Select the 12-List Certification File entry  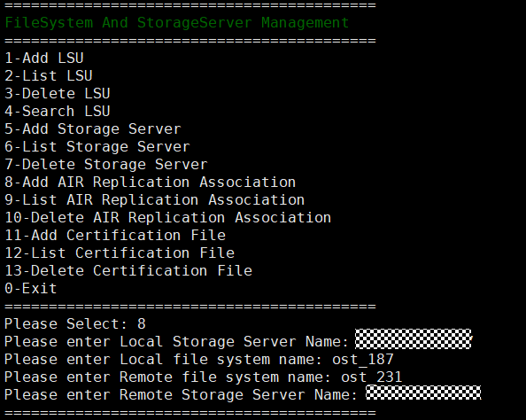120,253
